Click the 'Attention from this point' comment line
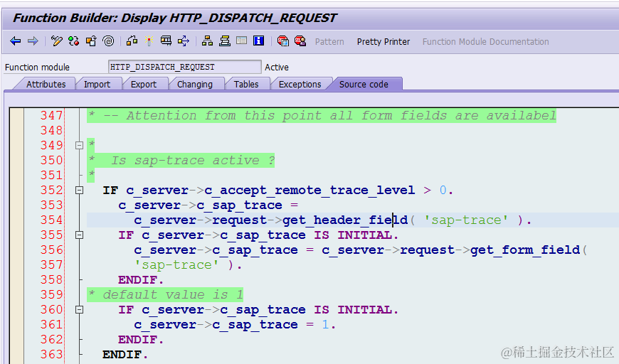The width and height of the screenshot is (619, 364). pyautogui.click(x=322, y=116)
